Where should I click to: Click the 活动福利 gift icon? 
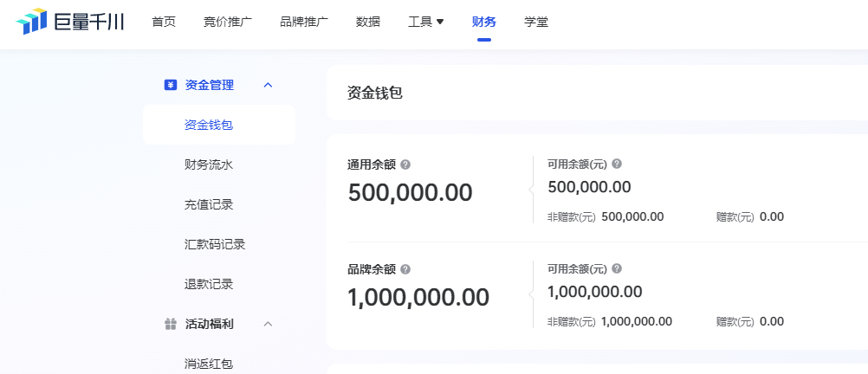171,324
